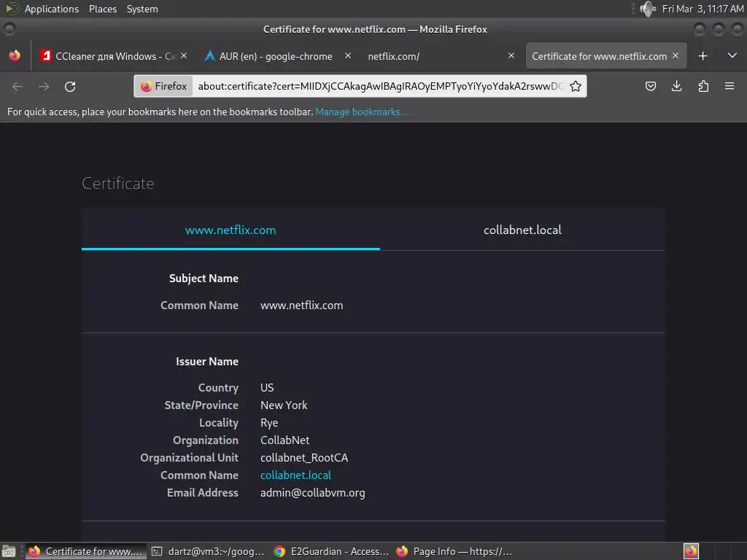The image size is (747, 560).
Task: Click the admin@collabvm.org email address text
Action: (x=312, y=493)
